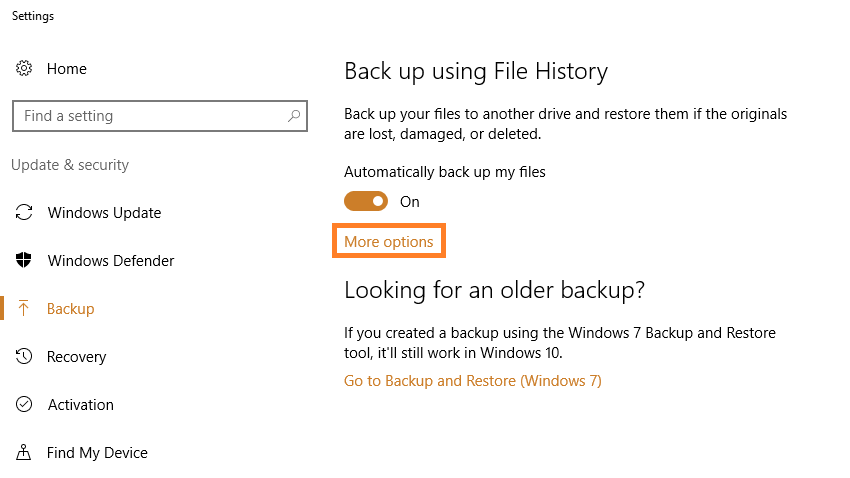The height and width of the screenshot is (478, 850).
Task: Open the Windows Update section
Action: click(104, 212)
